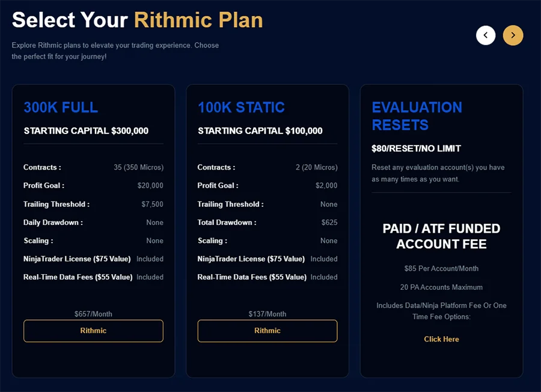Click the 300K FULL plan heading
This screenshot has height=392, width=541.
61,107
